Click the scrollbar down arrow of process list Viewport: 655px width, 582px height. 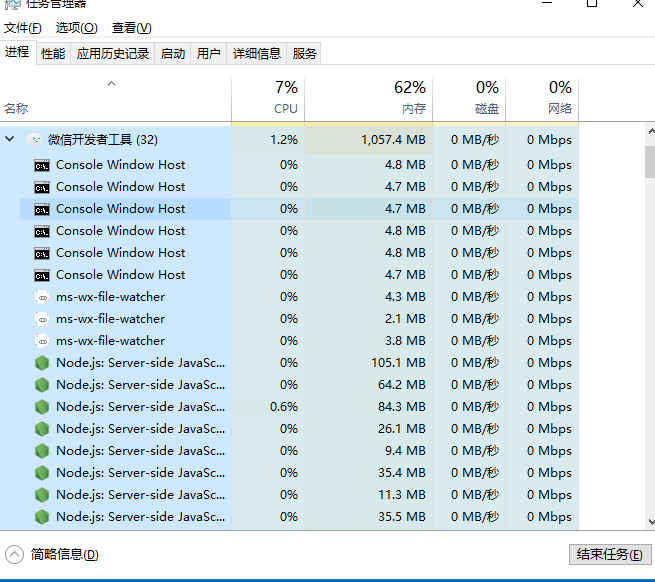651,522
